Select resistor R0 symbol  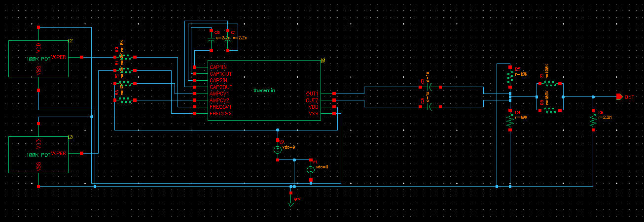[124, 57]
